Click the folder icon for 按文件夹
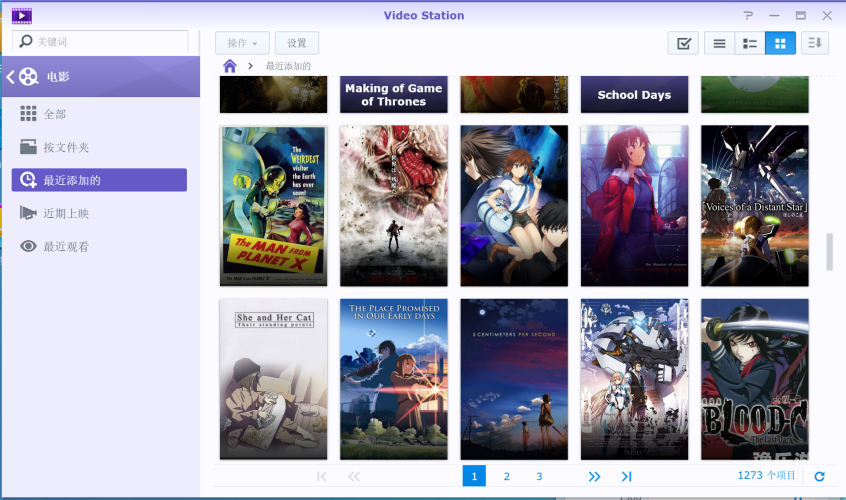The height and width of the screenshot is (500, 846). pos(28,147)
